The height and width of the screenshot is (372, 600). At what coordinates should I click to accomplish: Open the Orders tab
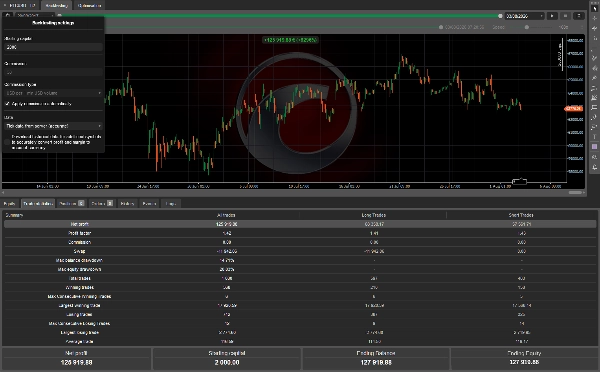tap(102, 204)
